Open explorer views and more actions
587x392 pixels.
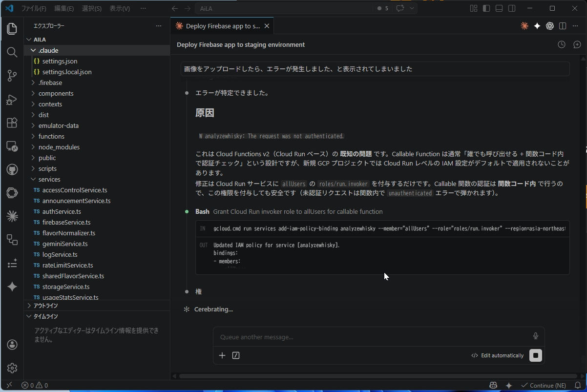coord(159,26)
